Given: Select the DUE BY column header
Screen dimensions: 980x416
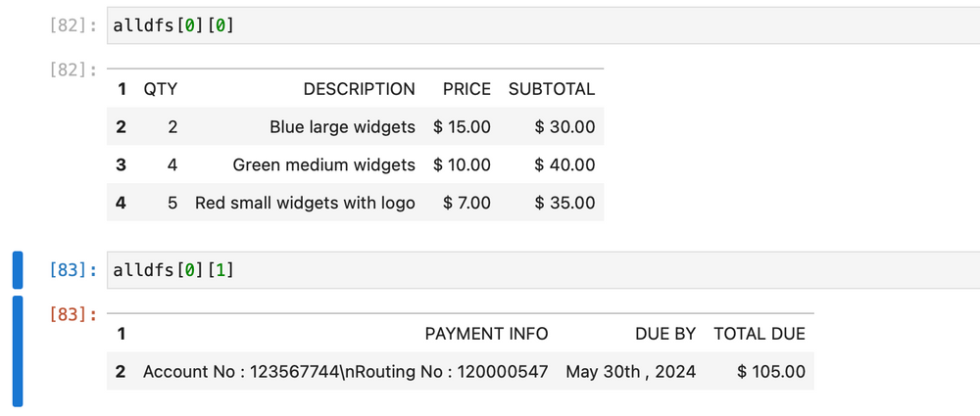Looking at the screenshot, I should click(664, 334).
